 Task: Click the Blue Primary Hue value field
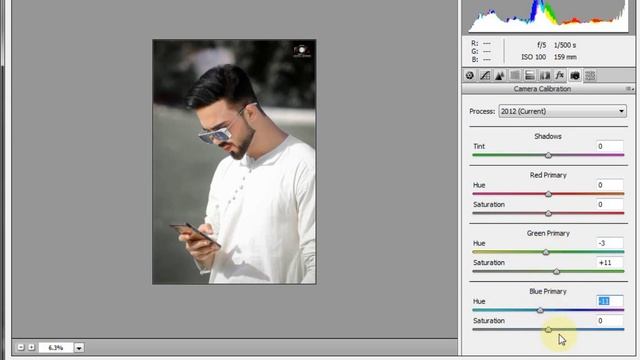[x=610, y=301]
